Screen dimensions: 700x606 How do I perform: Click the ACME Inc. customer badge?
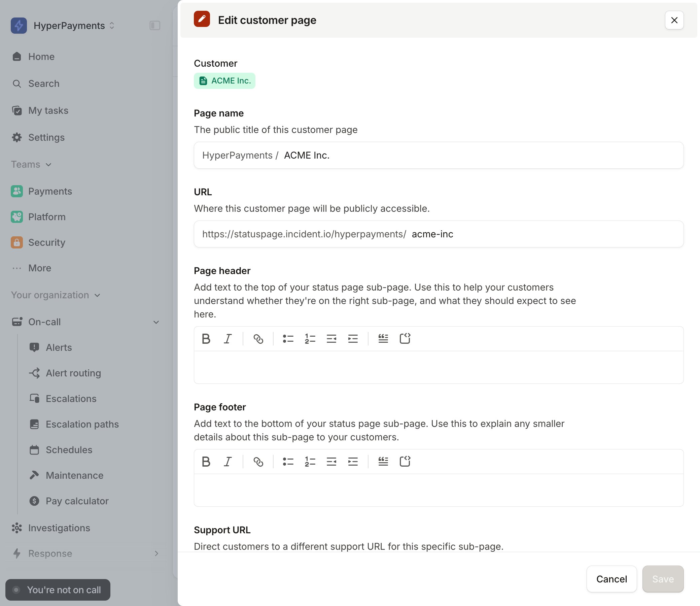click(224, 81)
